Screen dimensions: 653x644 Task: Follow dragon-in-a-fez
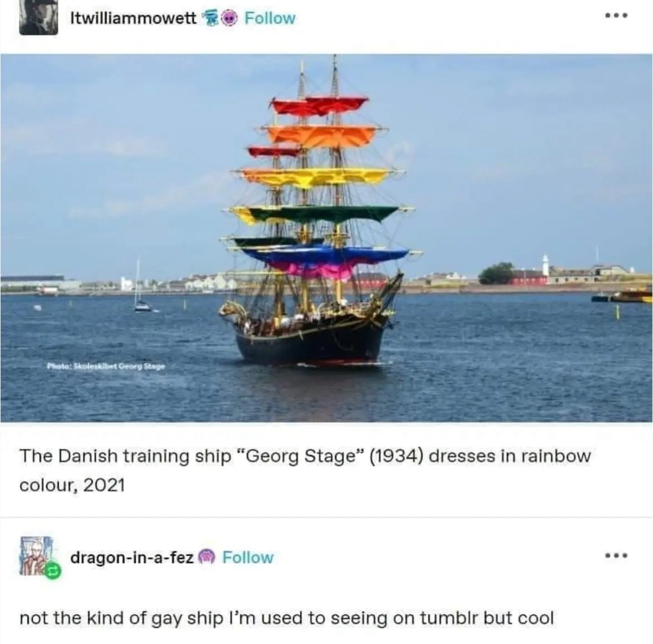(248, 558)
